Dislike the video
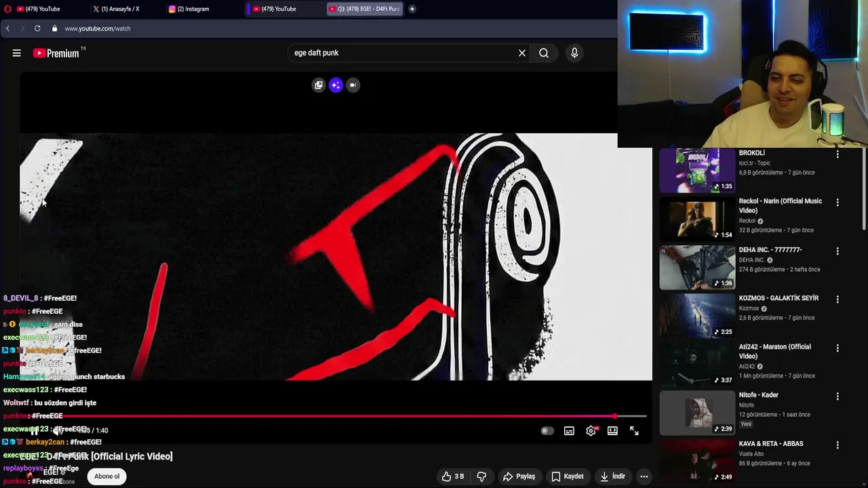Viewport: 868px width, 488px height. [481, 476]
